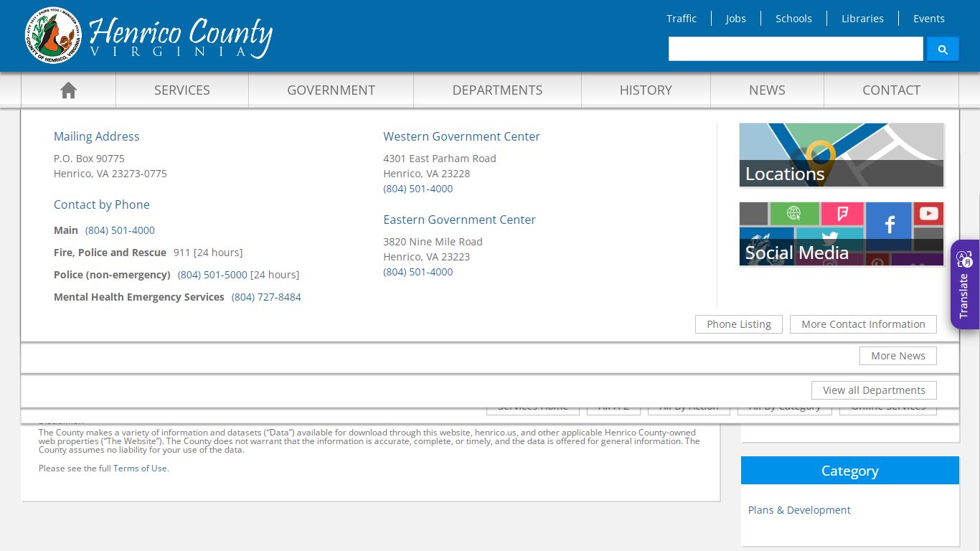Screen dimensions: 980x551
Task: Call the Main number (804) 501-4000
Action: click(120, 230)
